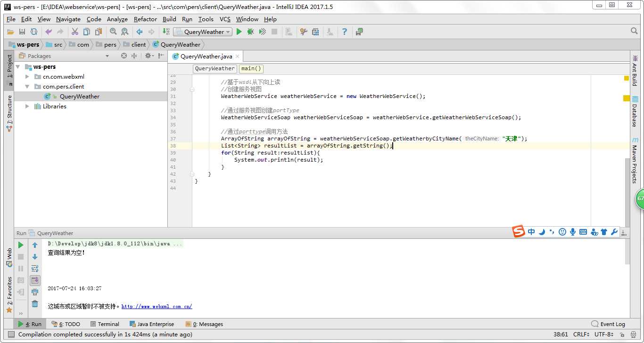Toggle the 2: Favorites tool window button

pyautogui.click(x=9, y=295)
